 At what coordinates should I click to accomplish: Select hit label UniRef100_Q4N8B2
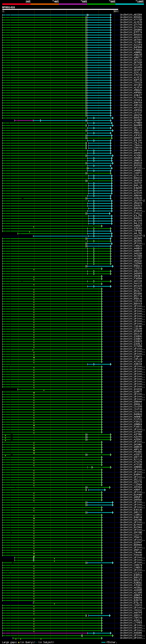point(131,170)
